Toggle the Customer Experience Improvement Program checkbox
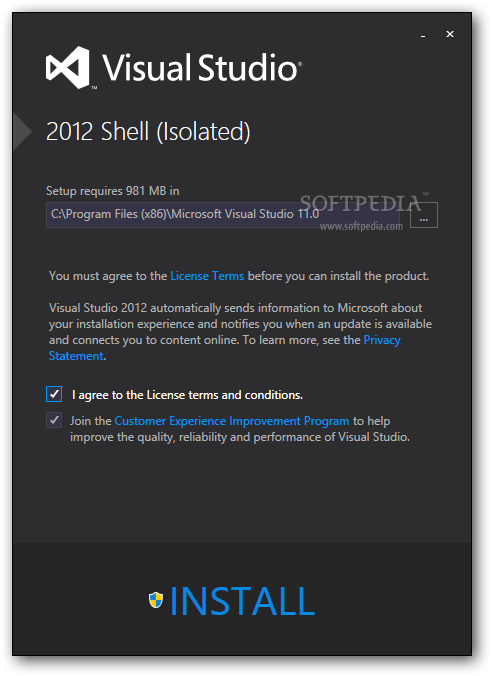This screenshot has height=676, width=492. pyautogui.click(x=54, y=420)
